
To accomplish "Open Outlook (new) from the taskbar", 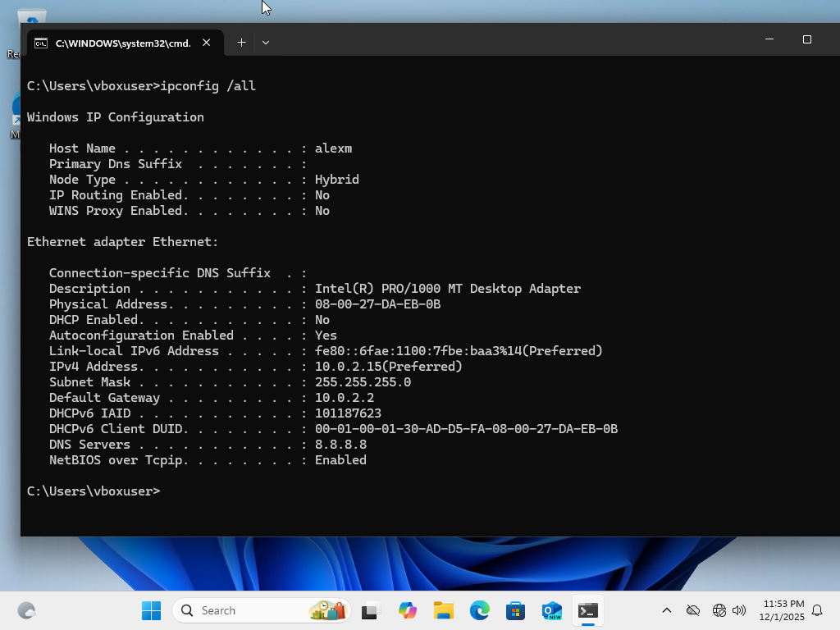I will pos(551,610).
